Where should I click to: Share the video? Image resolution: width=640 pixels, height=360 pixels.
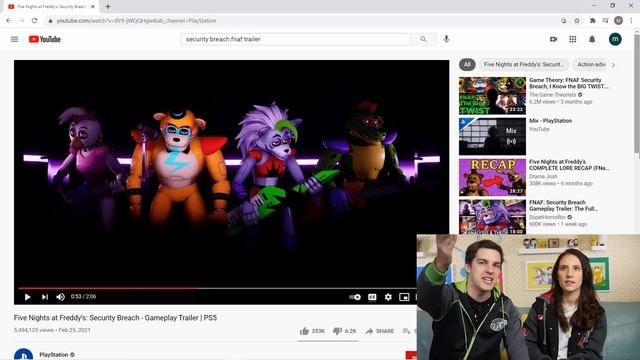tap(380, 331)
